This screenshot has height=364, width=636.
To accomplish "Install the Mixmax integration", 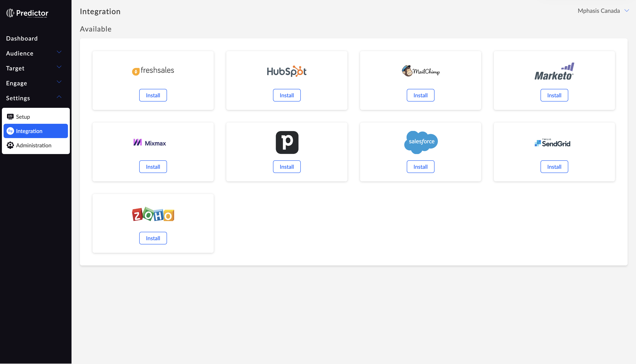I will point(153,167).
